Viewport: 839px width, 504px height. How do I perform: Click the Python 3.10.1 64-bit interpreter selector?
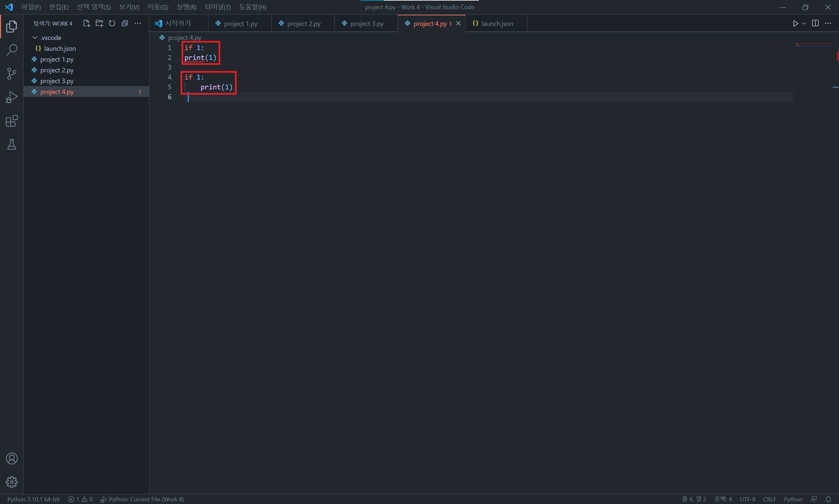34,499
